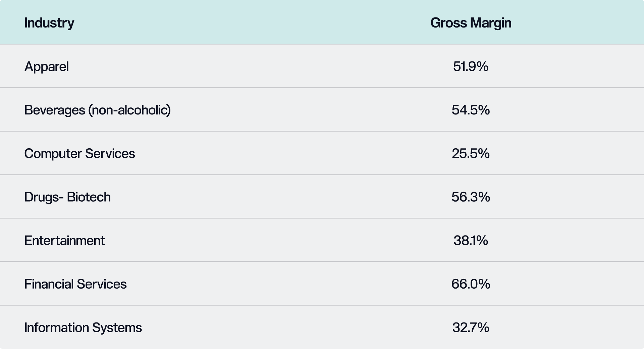Select the Beverages (non-alcoholic) industry cell
This screenshot has width=644, height=349.
[x=97, y=110]
